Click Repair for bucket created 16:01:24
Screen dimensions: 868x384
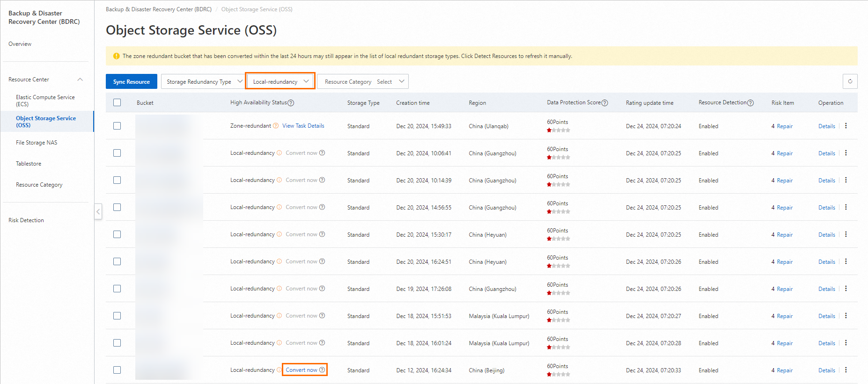(785, 343)
